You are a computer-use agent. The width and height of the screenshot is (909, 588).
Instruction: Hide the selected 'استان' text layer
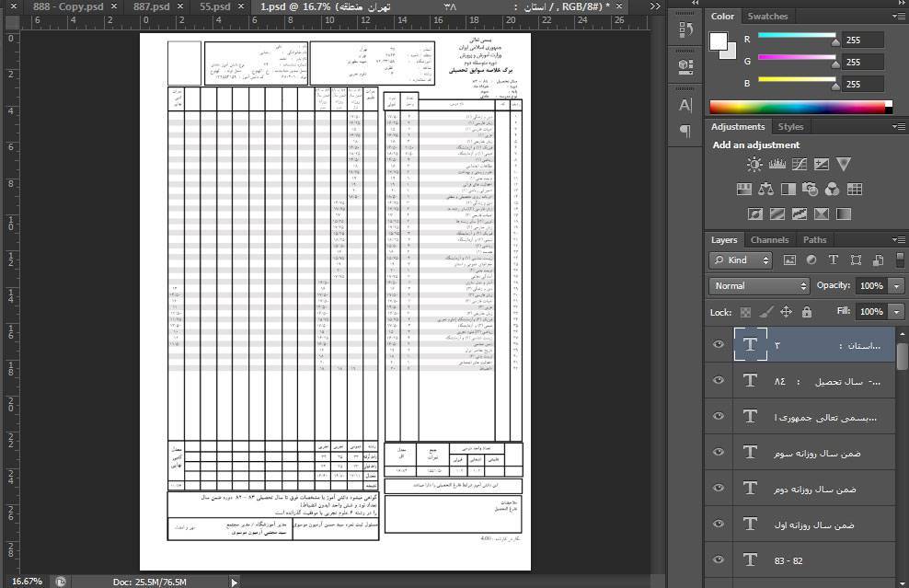click(x=719, y=344)
